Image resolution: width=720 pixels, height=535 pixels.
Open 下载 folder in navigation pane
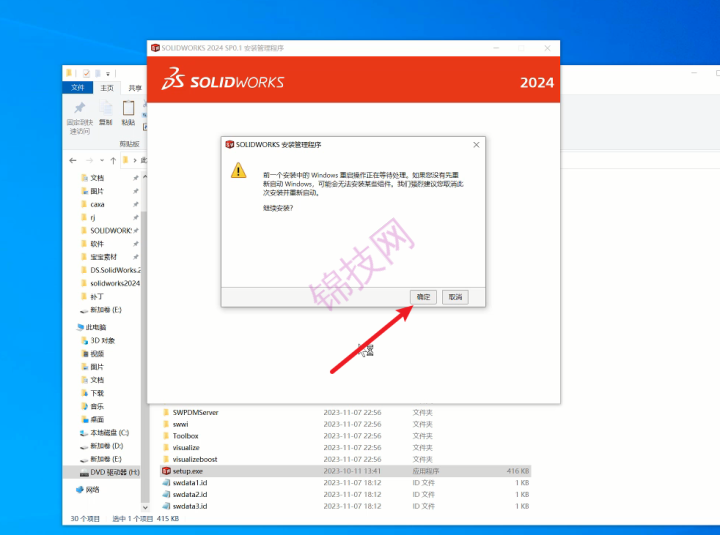click(97, 393)
